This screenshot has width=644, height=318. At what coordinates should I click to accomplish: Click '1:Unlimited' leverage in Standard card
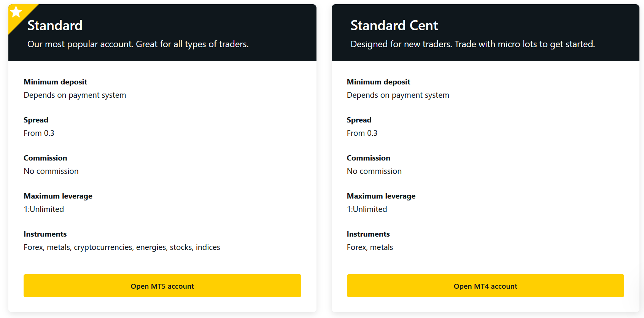point(44,209)
